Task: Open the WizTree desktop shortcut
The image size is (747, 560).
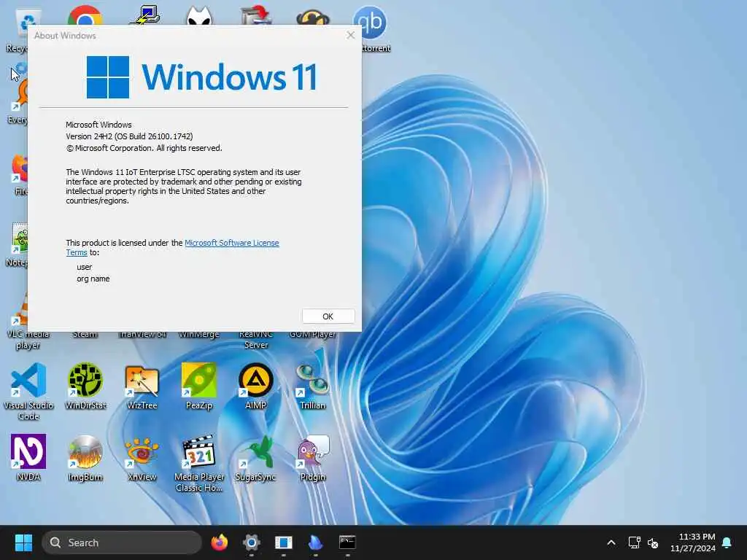Action: (x=142, y=386)
